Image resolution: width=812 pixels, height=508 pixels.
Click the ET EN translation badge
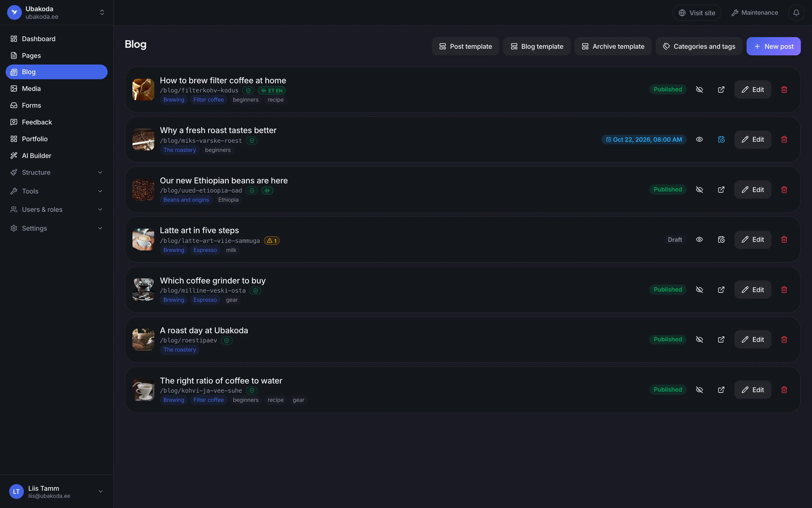click(x=272, y=90)
